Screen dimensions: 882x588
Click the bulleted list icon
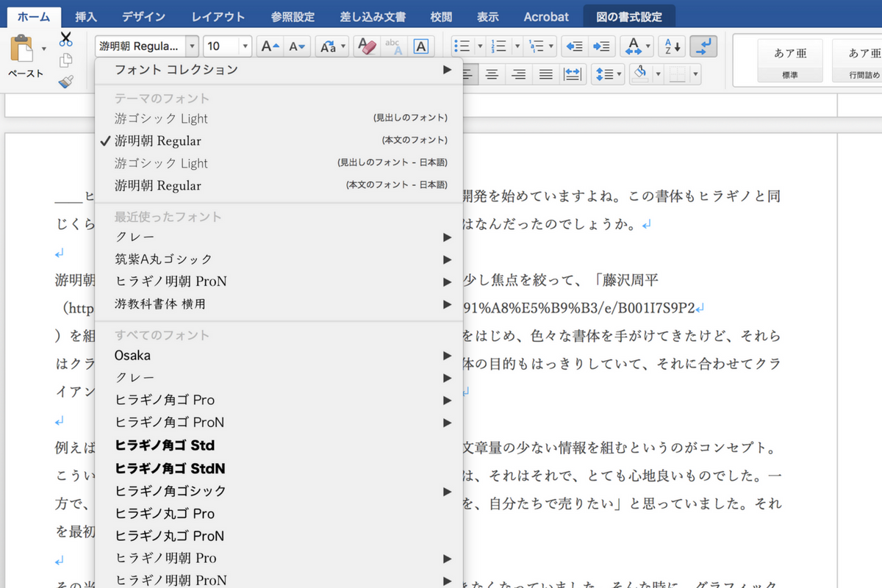tap(462, 46)
